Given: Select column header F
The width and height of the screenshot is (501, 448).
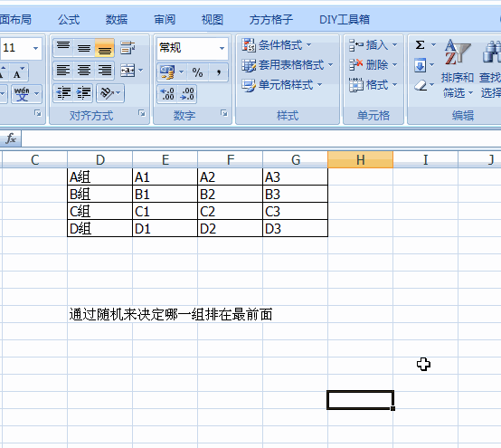Looking at the screenshot, I should [231, 159].
